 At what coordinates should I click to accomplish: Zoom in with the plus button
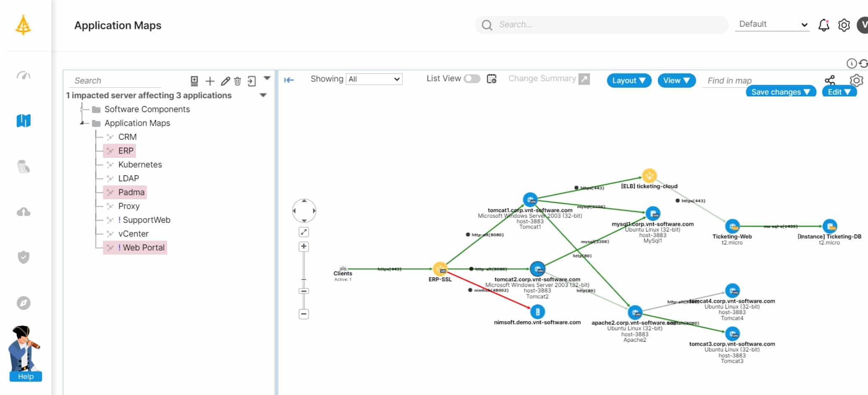coord(304,246)
